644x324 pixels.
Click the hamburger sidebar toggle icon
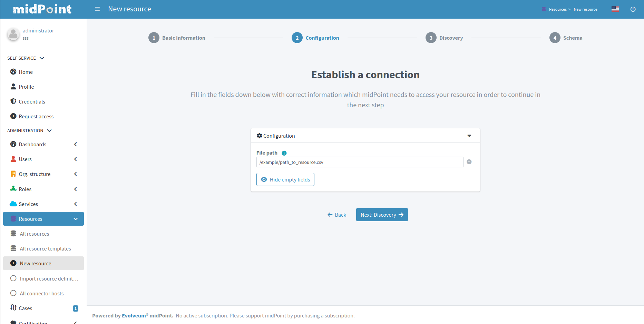pyautogui.click(x=97, y=9)
